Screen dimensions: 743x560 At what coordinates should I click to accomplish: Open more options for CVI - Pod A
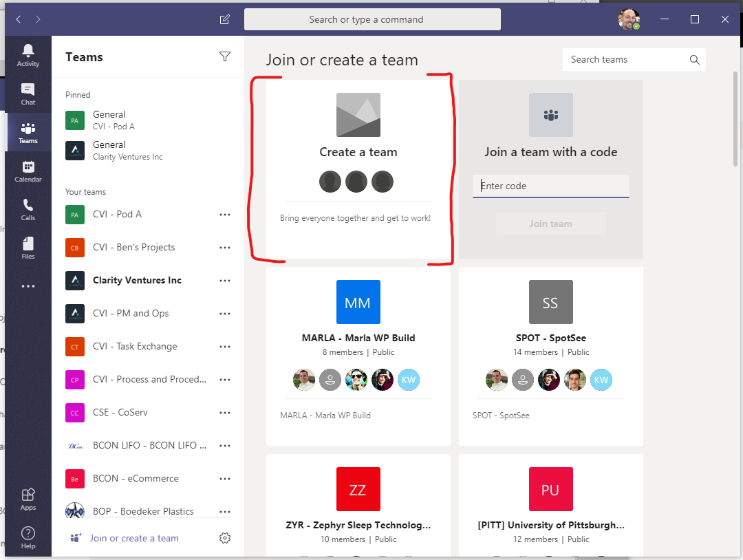pos(225,215)
